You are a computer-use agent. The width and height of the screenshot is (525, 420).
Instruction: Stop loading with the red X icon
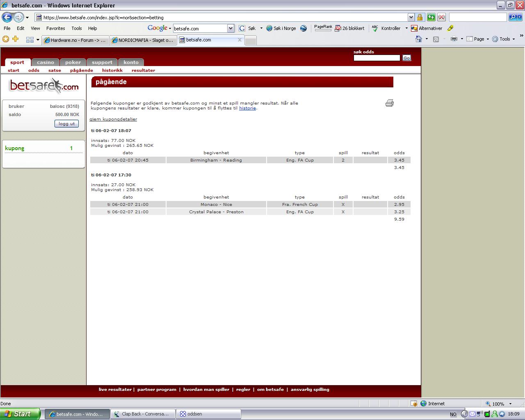tap(441, 17)
